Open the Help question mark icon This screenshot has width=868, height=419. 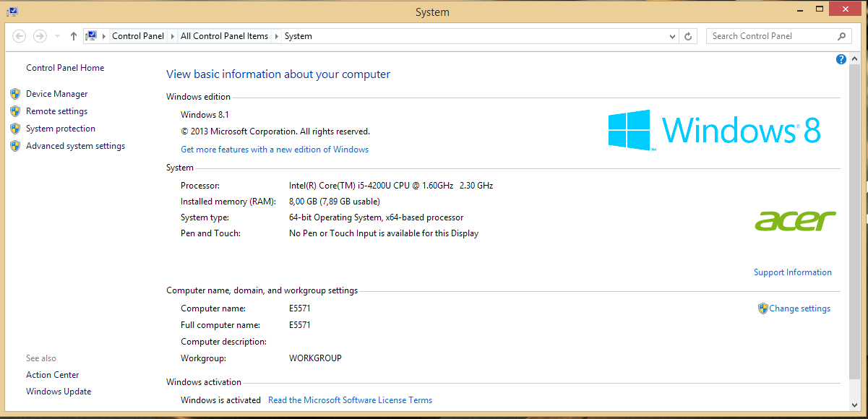tap(841, 59)
